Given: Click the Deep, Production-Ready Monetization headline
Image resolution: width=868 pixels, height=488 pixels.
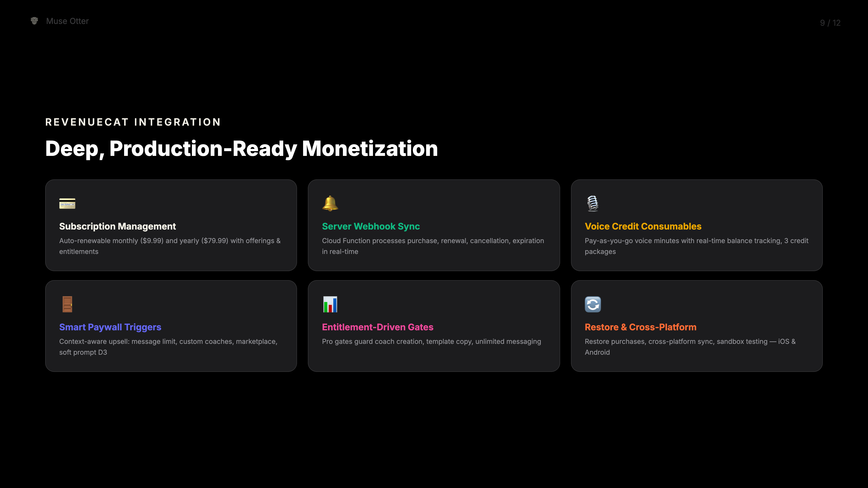Looking at the screenshot, I should pyautogui.click(x=241, y=148).
